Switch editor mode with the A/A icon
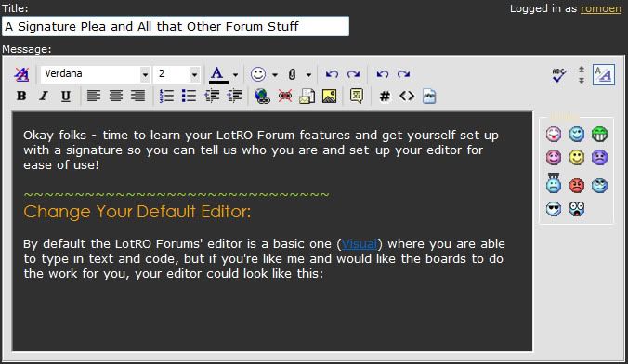This screenshot has width=628, height=364. coord(604,74)
